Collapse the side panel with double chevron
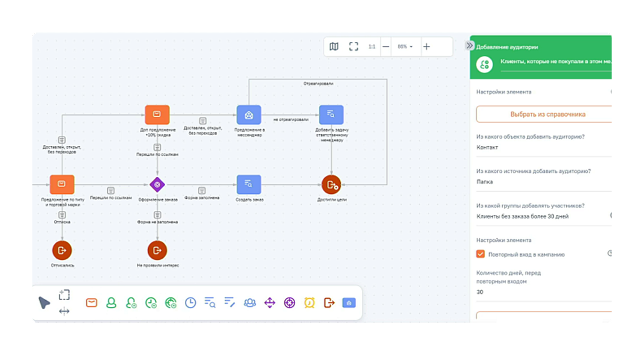644x355 pixels. click(x=469, y=45)
